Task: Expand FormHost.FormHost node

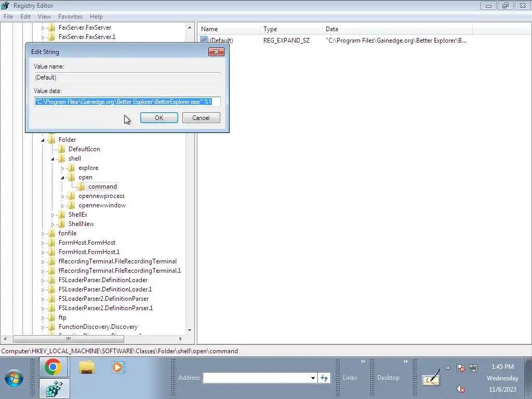Action: tap(43, 243)
